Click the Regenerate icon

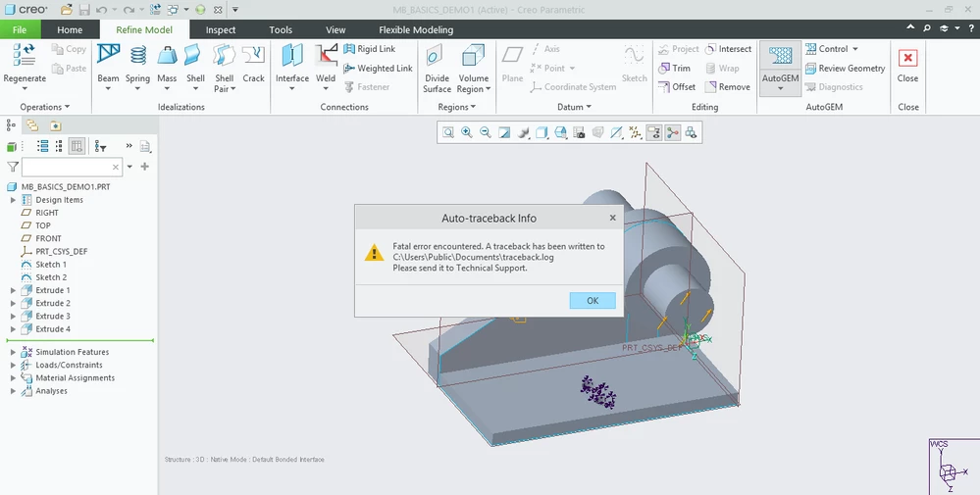click(25, 56)
